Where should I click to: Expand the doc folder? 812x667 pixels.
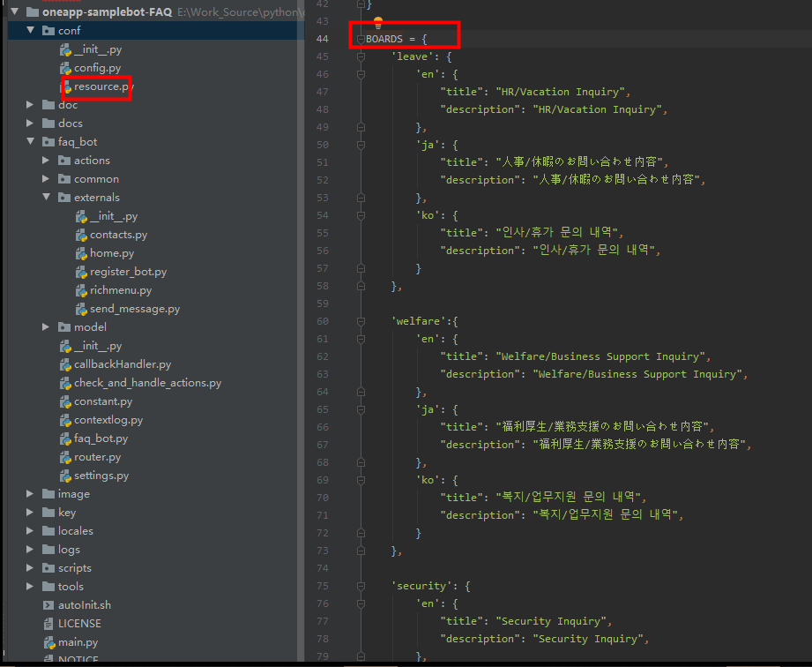29,104
